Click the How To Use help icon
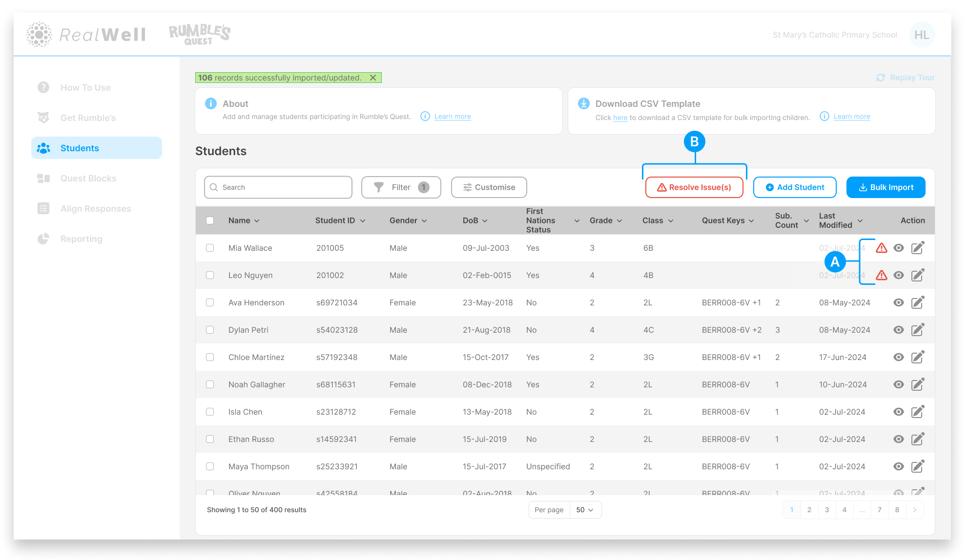 43,87
